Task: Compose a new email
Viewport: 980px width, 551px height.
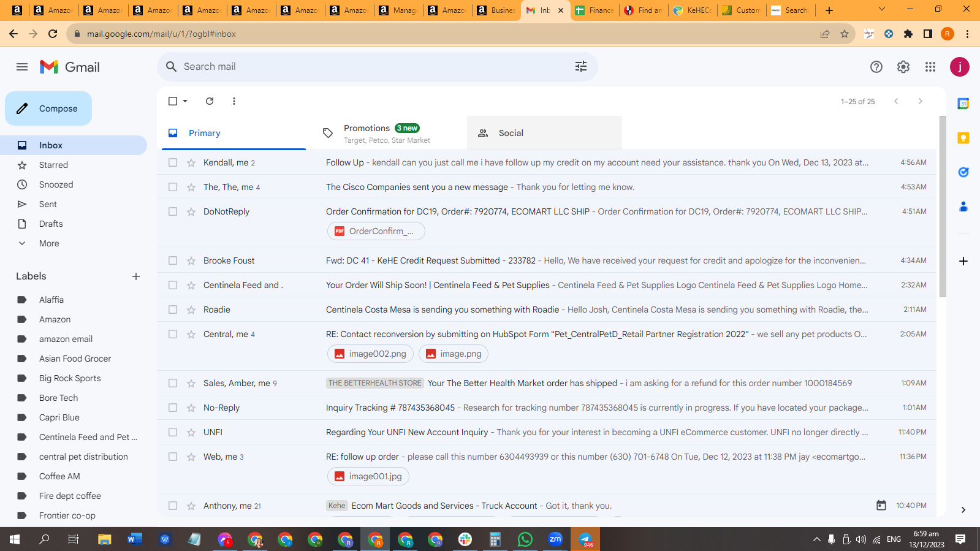Action: (x=48, y=108)
